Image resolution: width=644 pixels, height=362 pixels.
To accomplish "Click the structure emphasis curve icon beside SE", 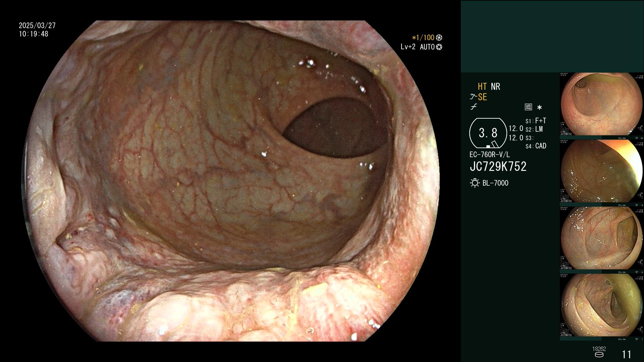I will pos(473,97).
